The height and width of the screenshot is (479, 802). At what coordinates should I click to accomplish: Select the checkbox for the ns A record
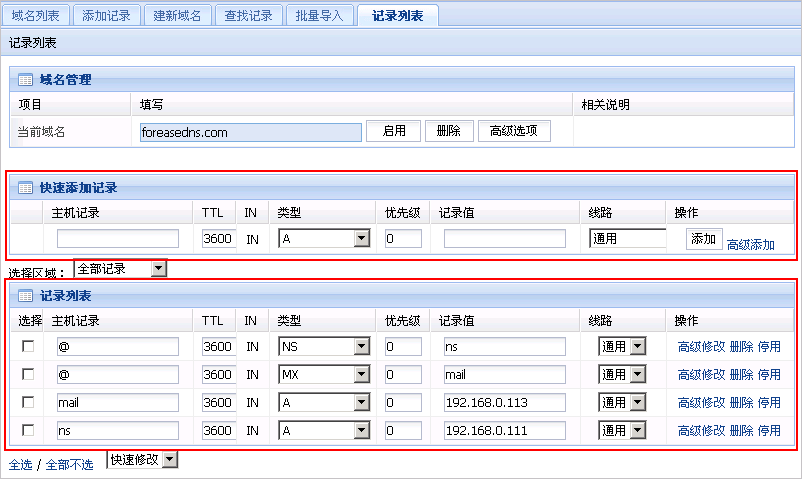coord(28,430)
